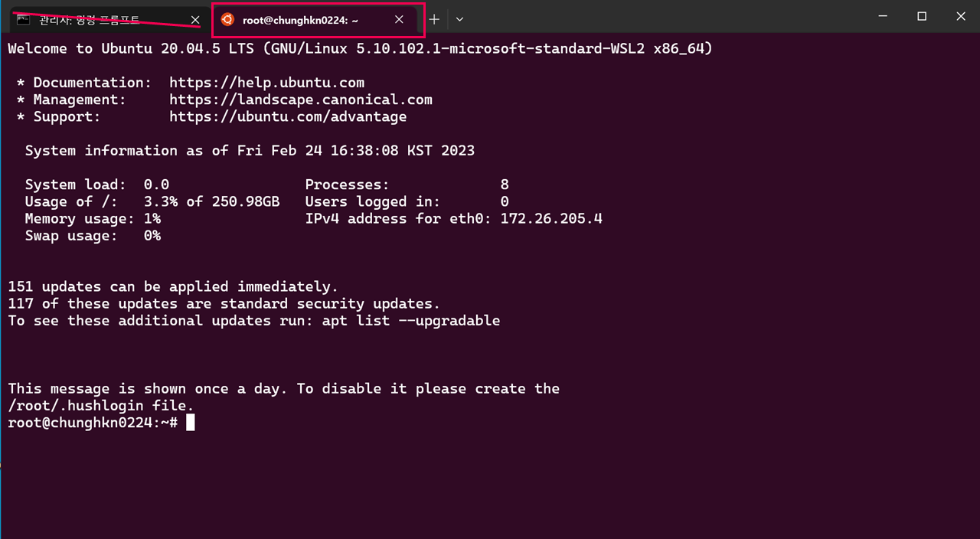Open the https://landscape.canonical.com link
Screen dimensions: 980x539
click(301, 99)
